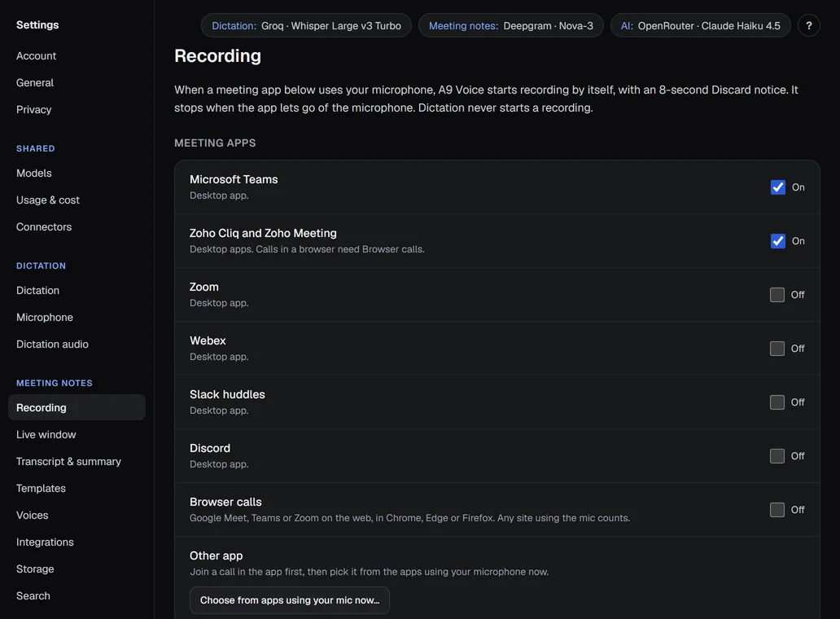This screenshot has height=619, width=840.
Task: Click the Recording page heading
Action: point(217,55)
